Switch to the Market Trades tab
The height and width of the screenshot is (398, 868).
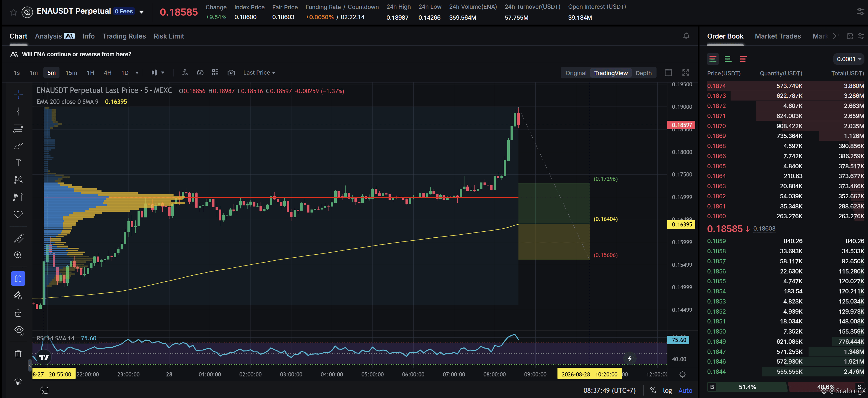[778, 36]
